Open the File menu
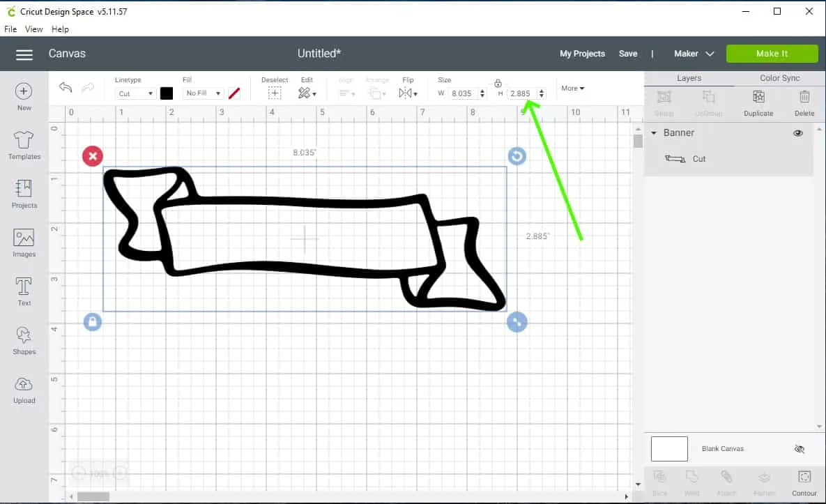This screenshot has width=826, height=504. pyautogui.click(x=10, y=29)
